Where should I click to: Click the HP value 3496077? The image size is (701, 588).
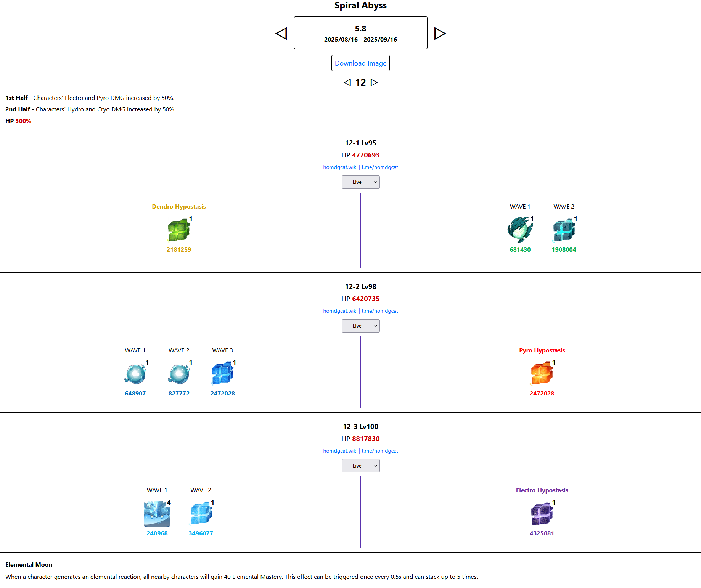pyautogui.click(x=201, y=533)
